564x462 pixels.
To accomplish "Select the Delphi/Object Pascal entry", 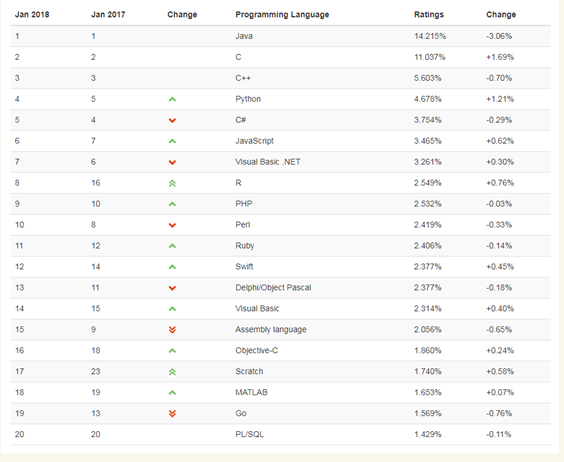I will (273, 287).
